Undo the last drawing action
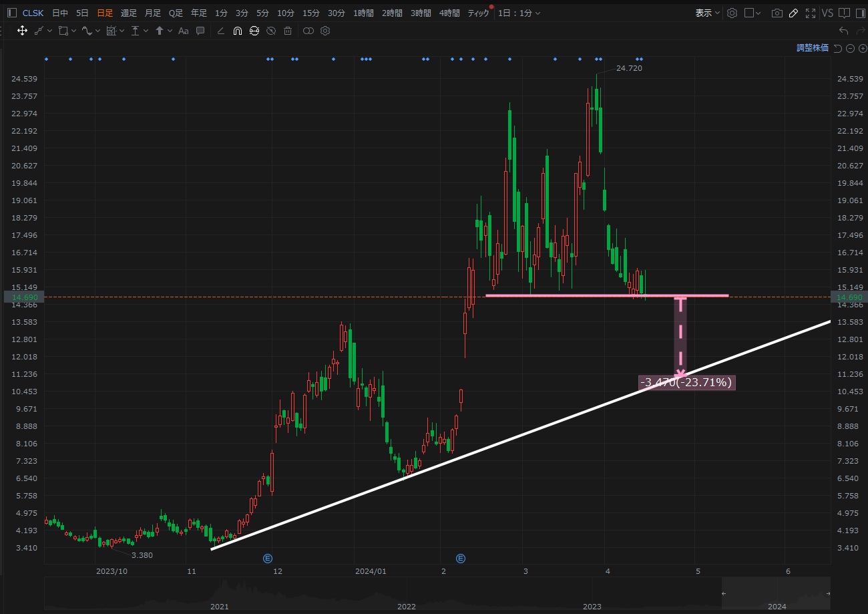The width and height of the screenshot is (868, 614). [x=844, y=31]
